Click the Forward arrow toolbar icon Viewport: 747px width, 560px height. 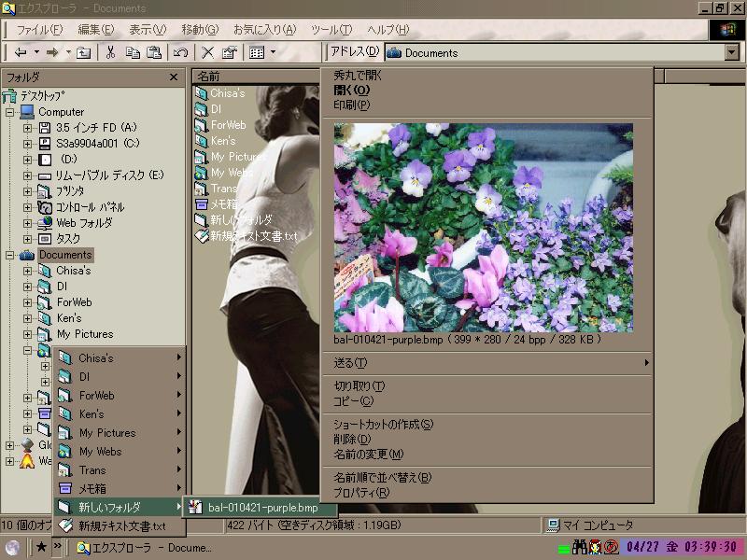[52, 52]
